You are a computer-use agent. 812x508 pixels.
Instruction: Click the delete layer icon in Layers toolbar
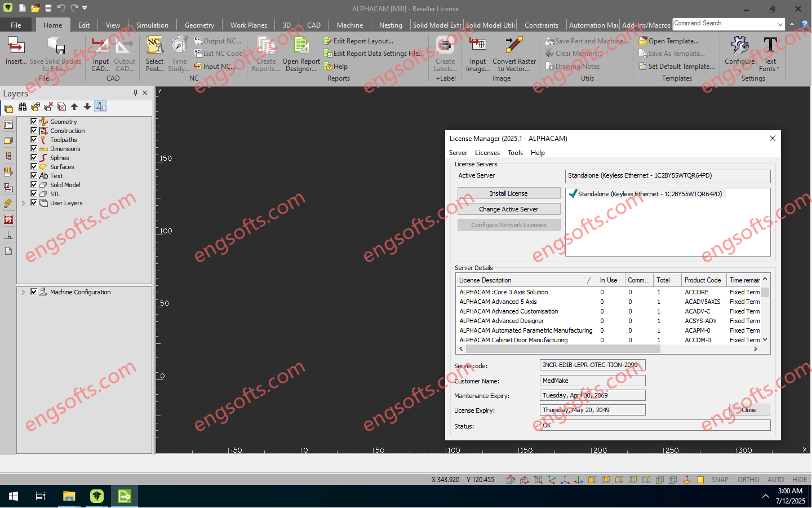48,107
